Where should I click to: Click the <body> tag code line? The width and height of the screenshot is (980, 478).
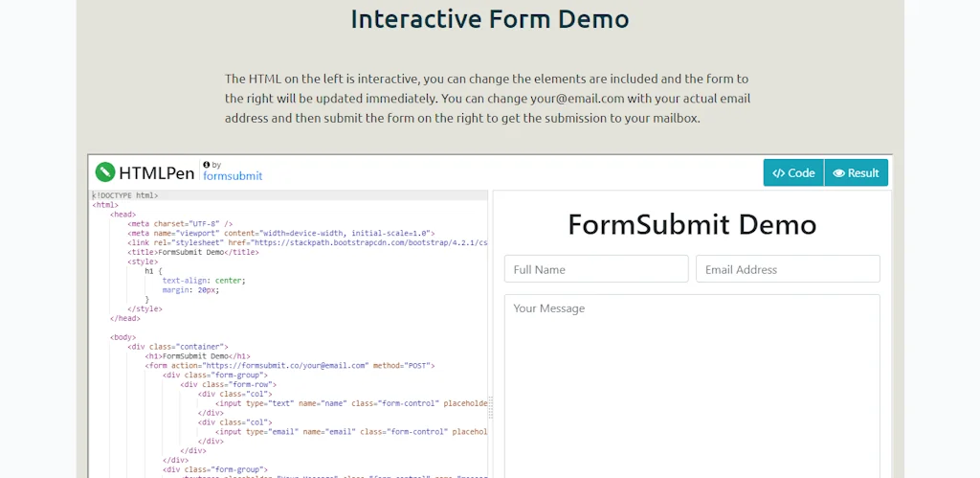(123, 337)
